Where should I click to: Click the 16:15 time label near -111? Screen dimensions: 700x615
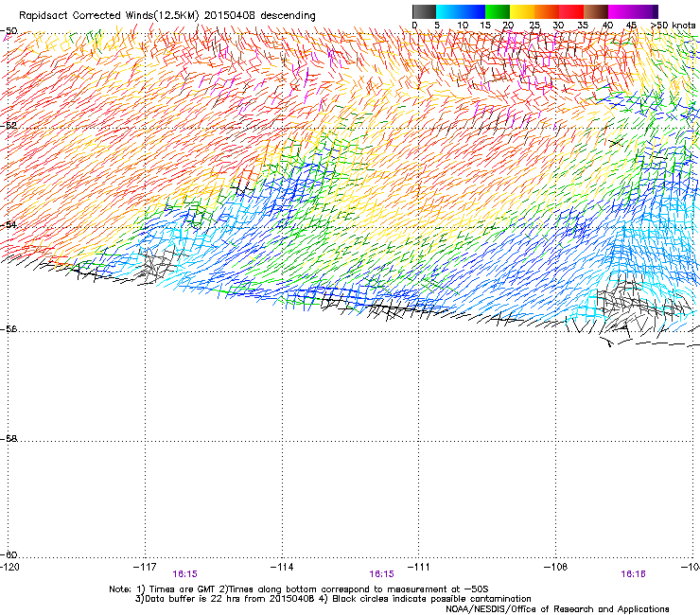coord(382,574)
